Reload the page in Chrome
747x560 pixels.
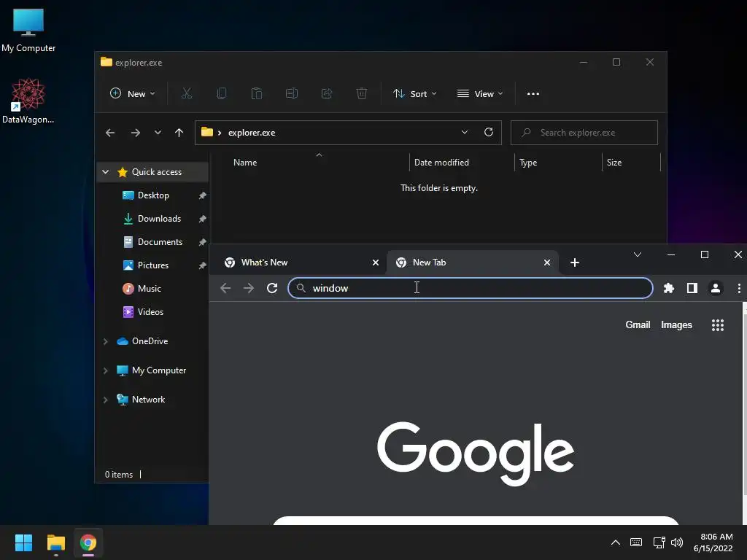pos(272,288)
